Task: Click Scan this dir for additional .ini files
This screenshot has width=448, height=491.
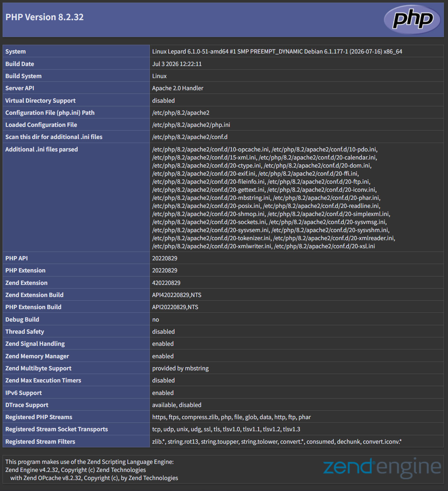Action: point(54,137)
